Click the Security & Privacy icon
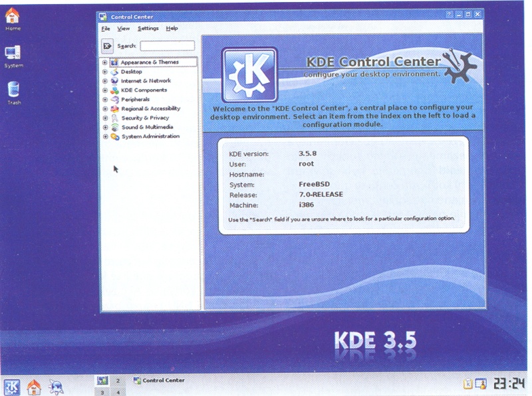532x396 pixels. tap(115, 118)
